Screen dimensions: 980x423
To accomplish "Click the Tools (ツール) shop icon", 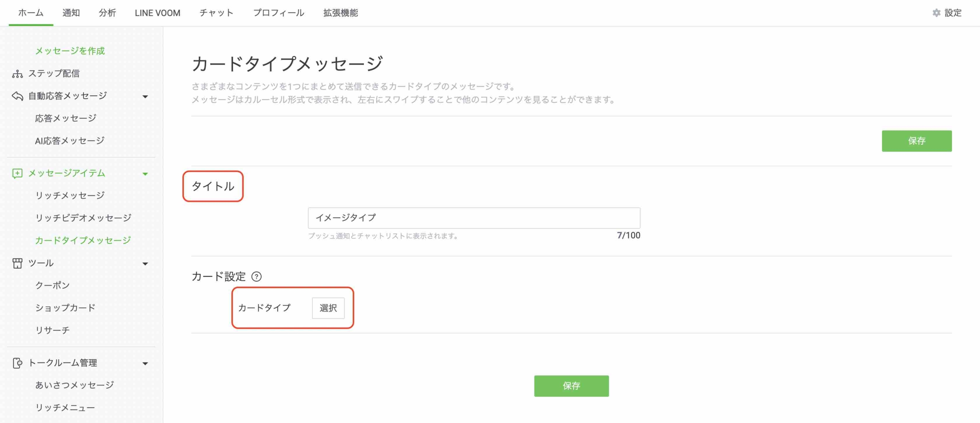I will coord(17,263).
